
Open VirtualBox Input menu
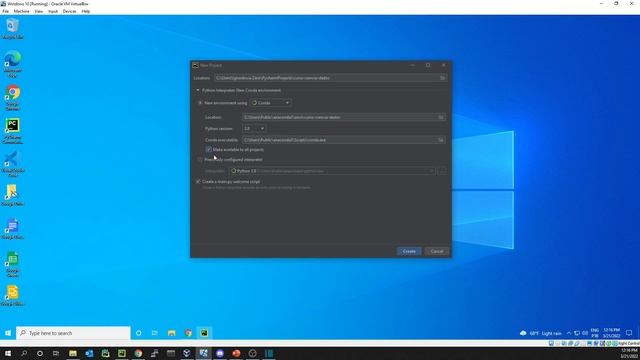53,11
